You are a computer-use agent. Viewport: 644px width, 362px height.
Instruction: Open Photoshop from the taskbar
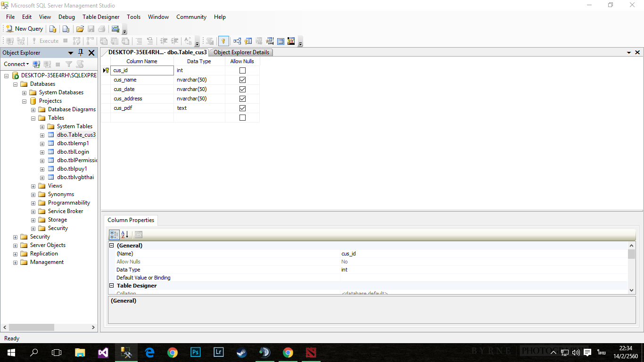pos(196,353)
